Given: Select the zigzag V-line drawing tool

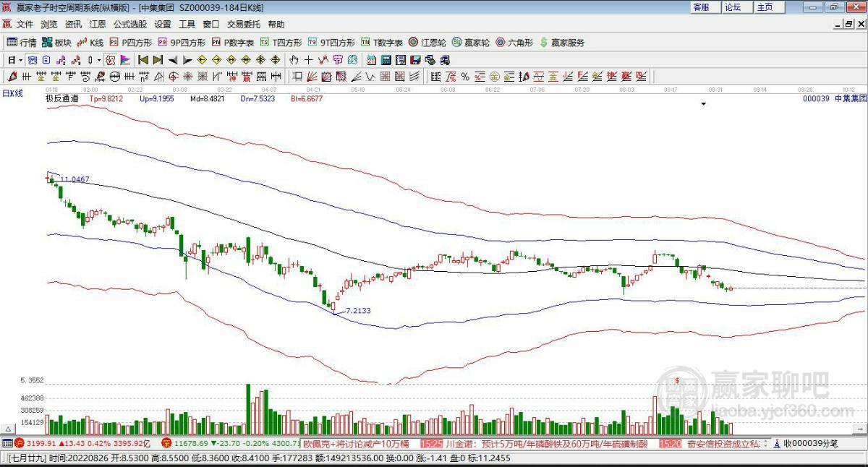Looking at the screenshot, I should pos(370,76).
